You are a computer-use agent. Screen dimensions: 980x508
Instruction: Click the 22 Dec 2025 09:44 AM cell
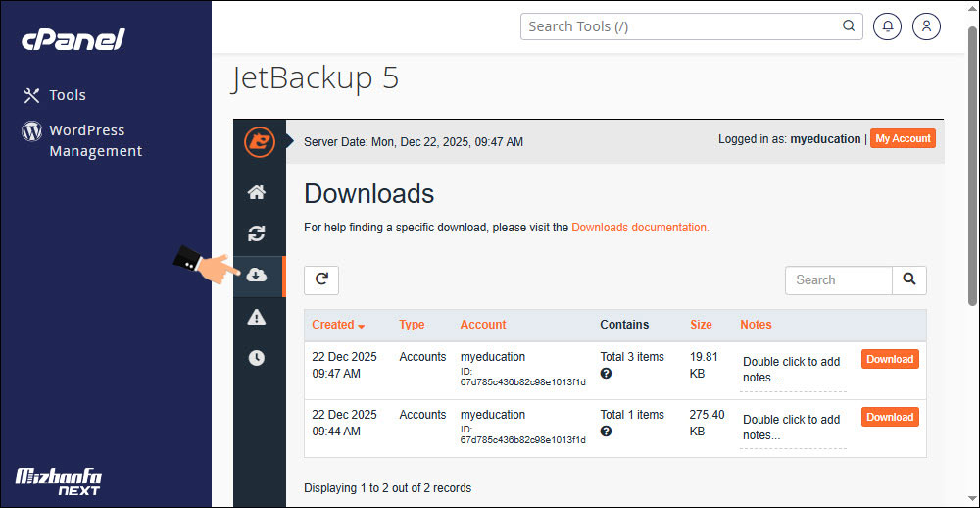pos(344,423)
